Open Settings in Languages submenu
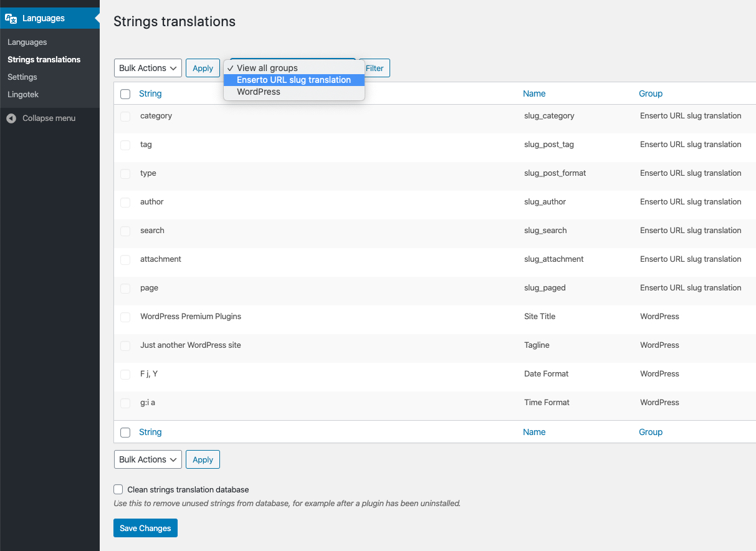 [x=22, y=77]
